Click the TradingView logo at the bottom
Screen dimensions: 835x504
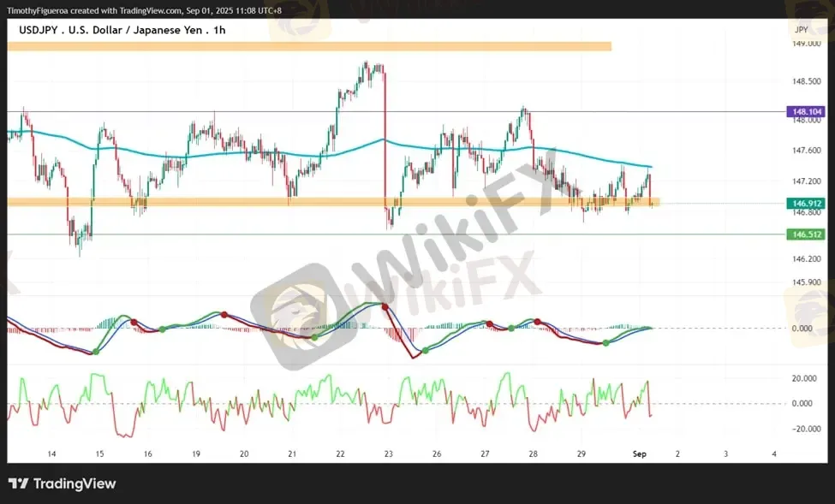[x=62, y=483]
